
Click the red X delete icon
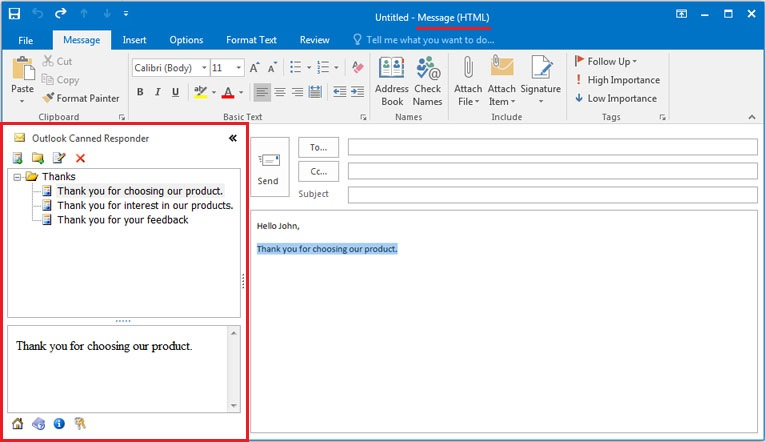[81, 158]
